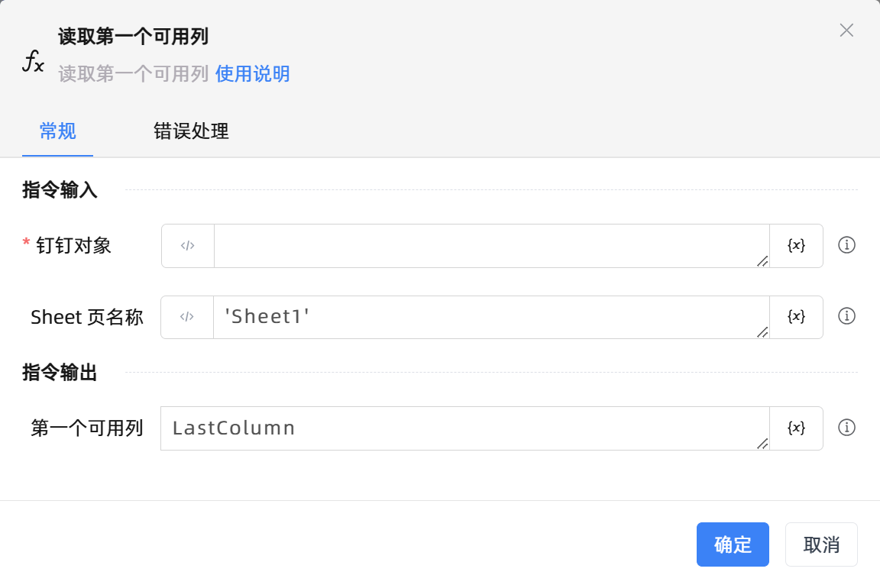The width and height of the screenshot is (880, 588).
Task: Click the Sheet 页名称 field containing 'Sheet1'
Action: (x=489, y=317)
